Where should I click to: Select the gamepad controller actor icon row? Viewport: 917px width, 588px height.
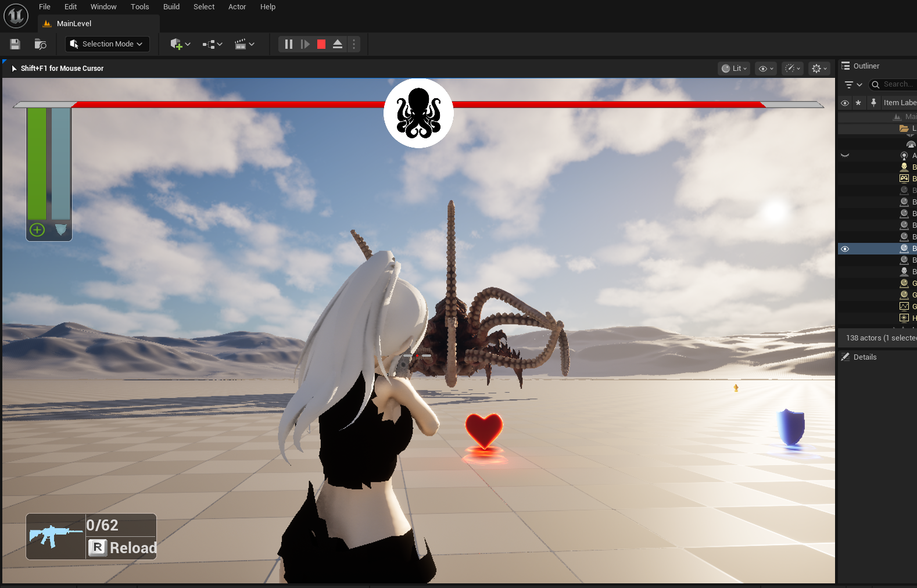pos(904,178)
